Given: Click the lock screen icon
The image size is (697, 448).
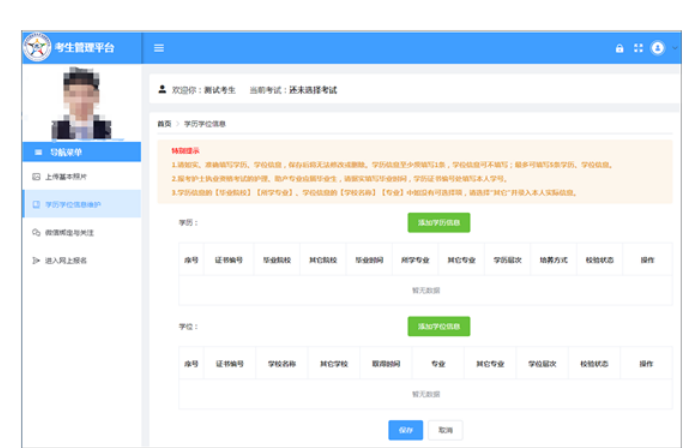Looking at the screenshot, I should (x=620, y=47).
